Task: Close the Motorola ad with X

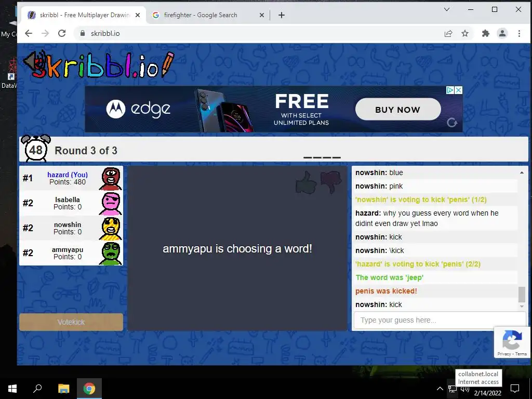Action: point(458,90)
